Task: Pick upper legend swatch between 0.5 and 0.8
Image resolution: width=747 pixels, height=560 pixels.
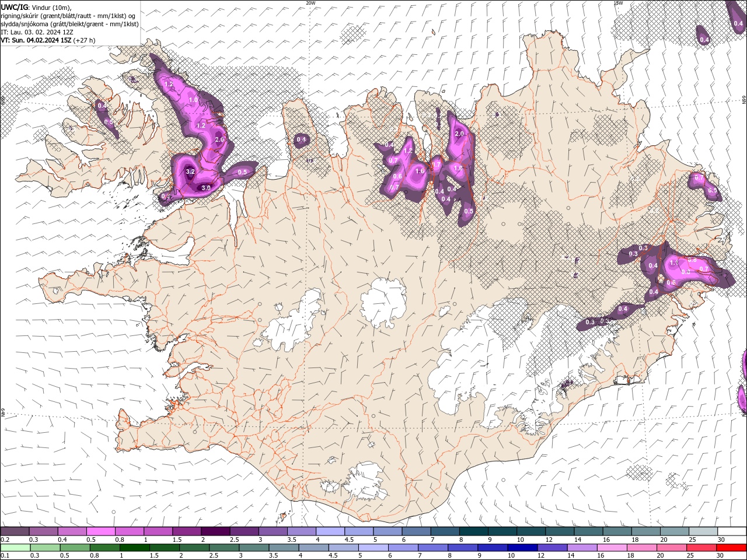Action: 100,531
